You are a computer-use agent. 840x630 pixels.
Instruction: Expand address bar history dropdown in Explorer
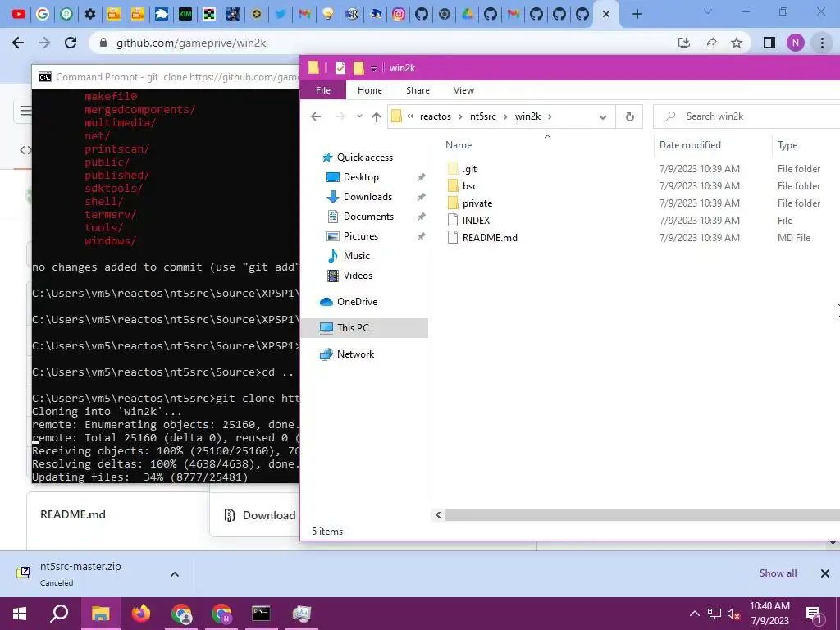(603, 116)
